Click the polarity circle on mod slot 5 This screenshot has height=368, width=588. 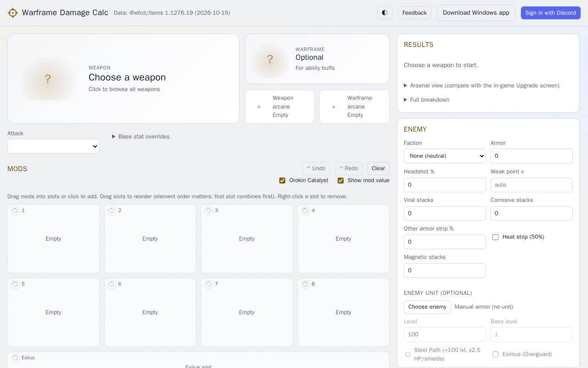pyautogui.click(x=15, y=284)
